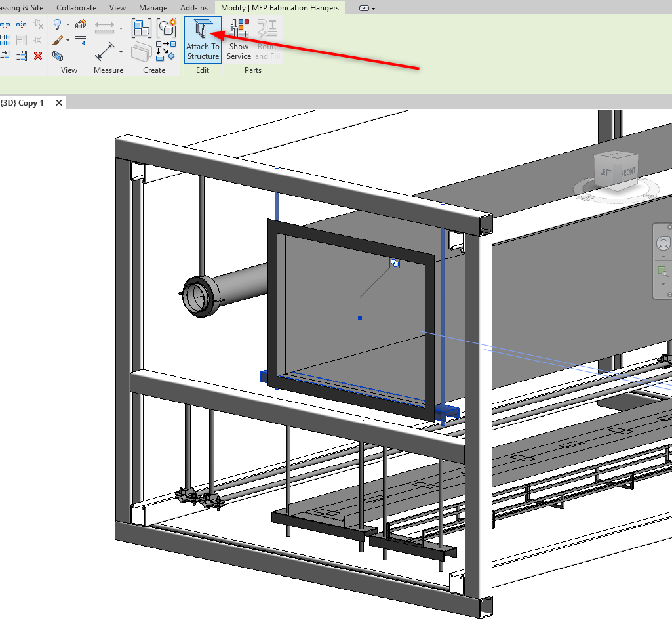Viewport: 672px width, 620px height.
Task: Open the Aligned Dimension dropdown arrow
Action: (x=121, y=28)
